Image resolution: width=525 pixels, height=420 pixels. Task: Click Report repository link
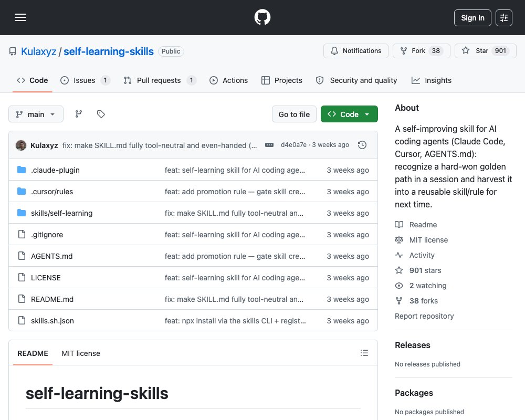coord(424,316)
